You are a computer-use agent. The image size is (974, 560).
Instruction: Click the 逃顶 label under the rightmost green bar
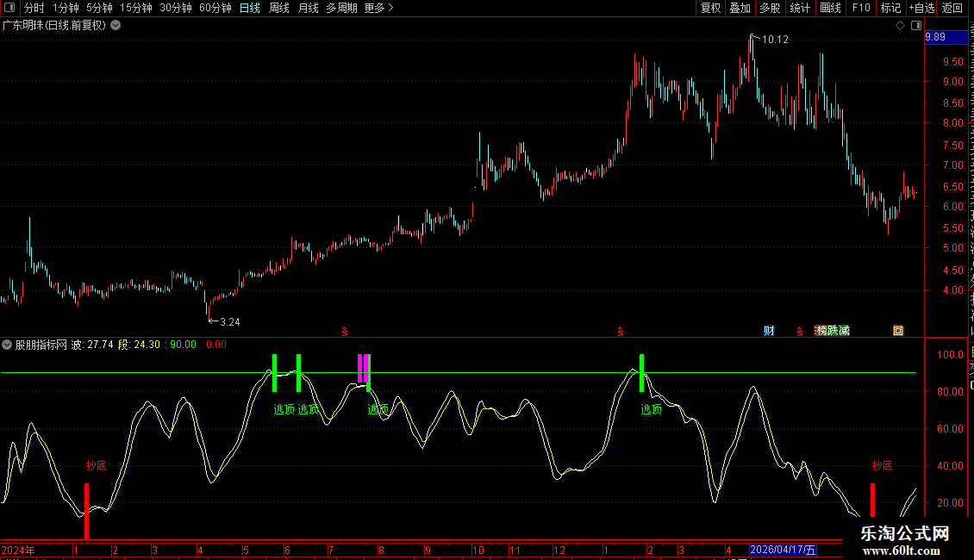coord(651,409)
